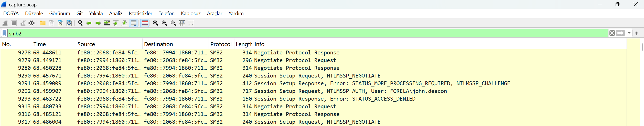
Task: Open the Analiz menu
Action: [x=115, y=13]
